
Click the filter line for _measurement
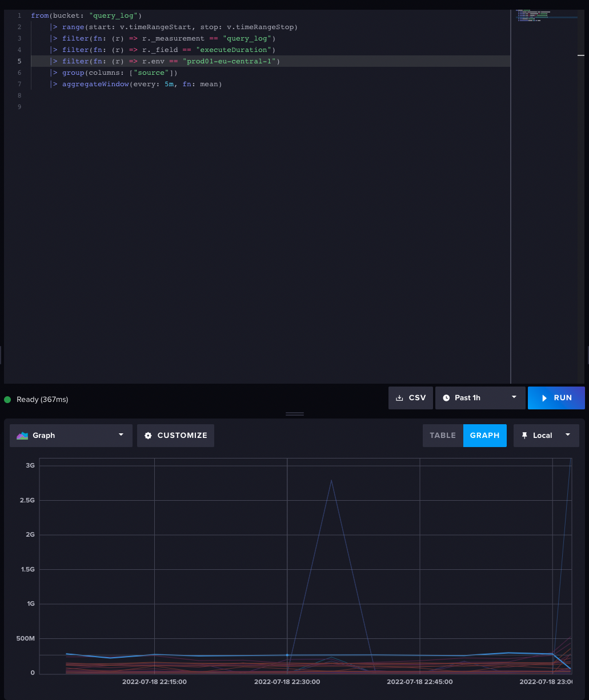[x=163, y=38]
